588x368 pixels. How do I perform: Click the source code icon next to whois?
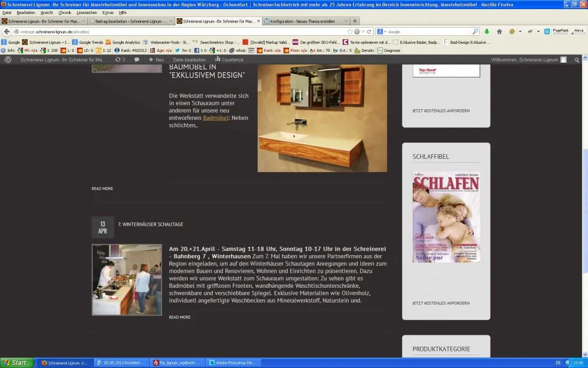point(251,50)
